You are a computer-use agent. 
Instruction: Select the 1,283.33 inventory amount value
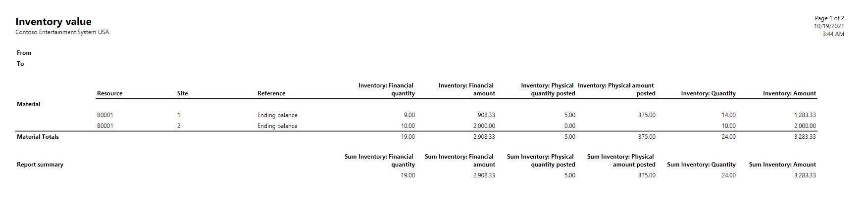pyautogui.click(x=805, y=115)
